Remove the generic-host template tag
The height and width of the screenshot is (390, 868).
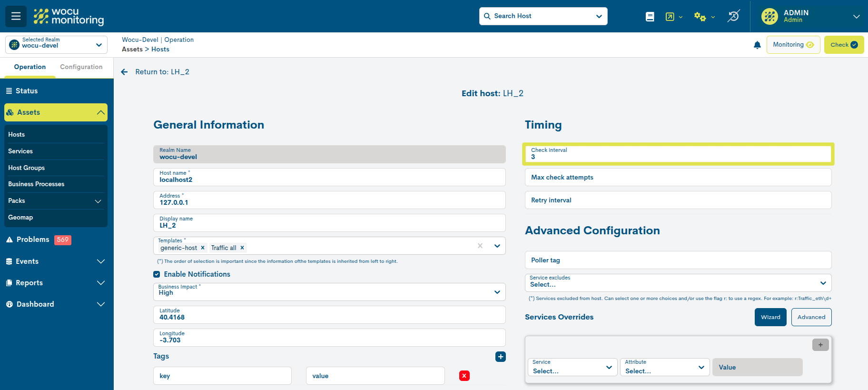point(203,248)
